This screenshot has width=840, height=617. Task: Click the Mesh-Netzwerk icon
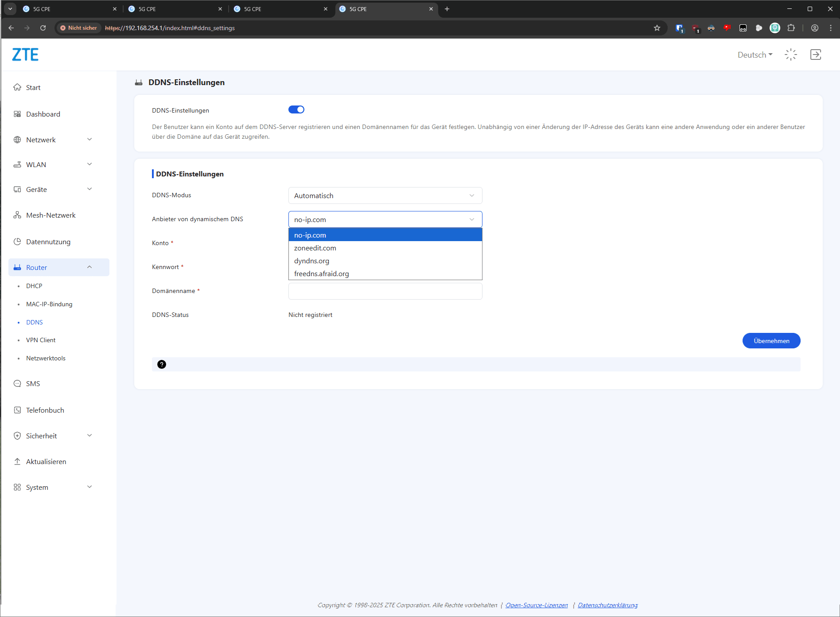pyautogui.click(x=17, y=215)
